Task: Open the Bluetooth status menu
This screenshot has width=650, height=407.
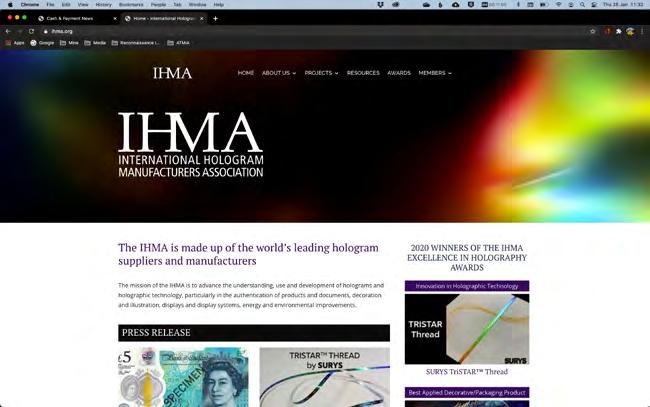Action: point(518,5)
